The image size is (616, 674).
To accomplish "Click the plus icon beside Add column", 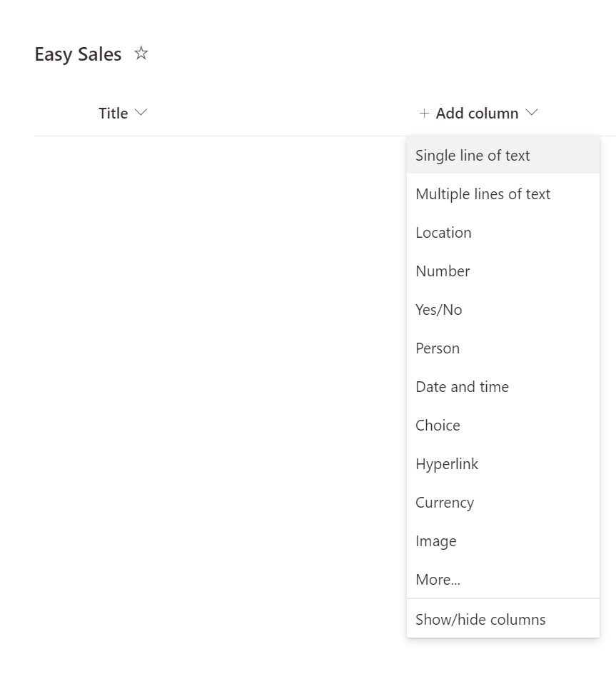I will tap(424, 114).
